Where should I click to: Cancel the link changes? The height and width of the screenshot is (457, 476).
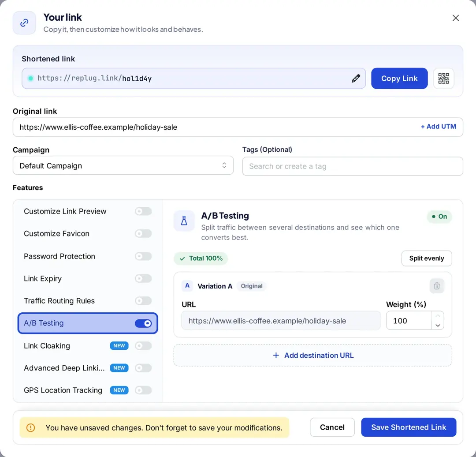332,427
